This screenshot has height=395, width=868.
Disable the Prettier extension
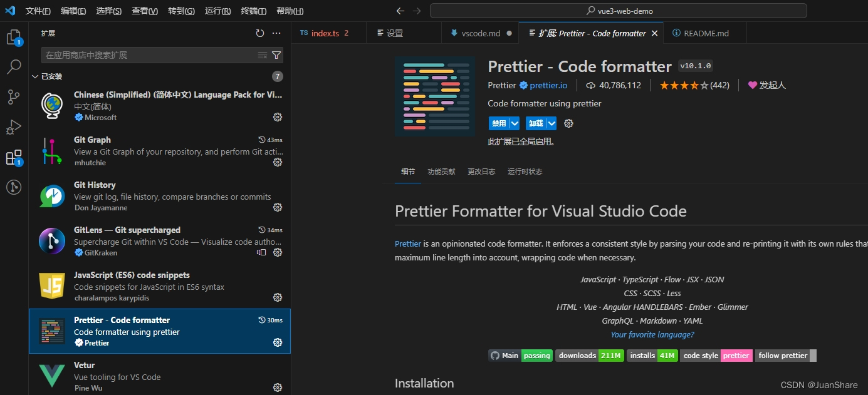click(x=499, y=123)
